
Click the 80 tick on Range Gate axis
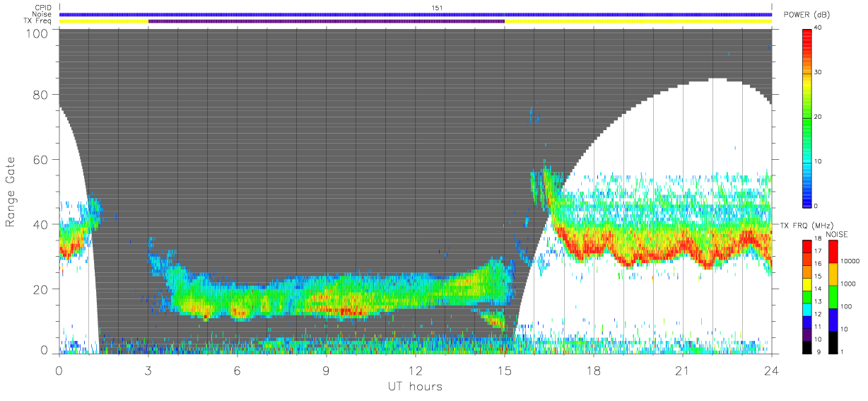[x=40, y=95]
